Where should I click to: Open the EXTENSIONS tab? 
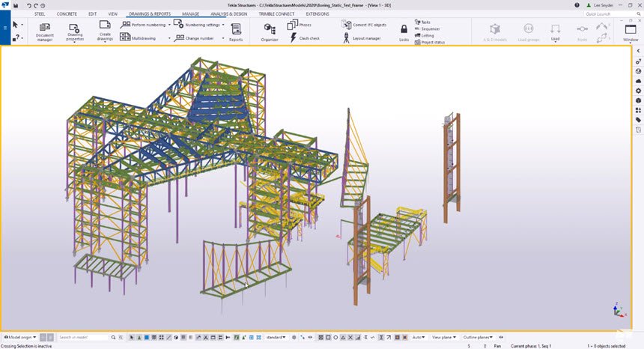click(x=318, y=14)
